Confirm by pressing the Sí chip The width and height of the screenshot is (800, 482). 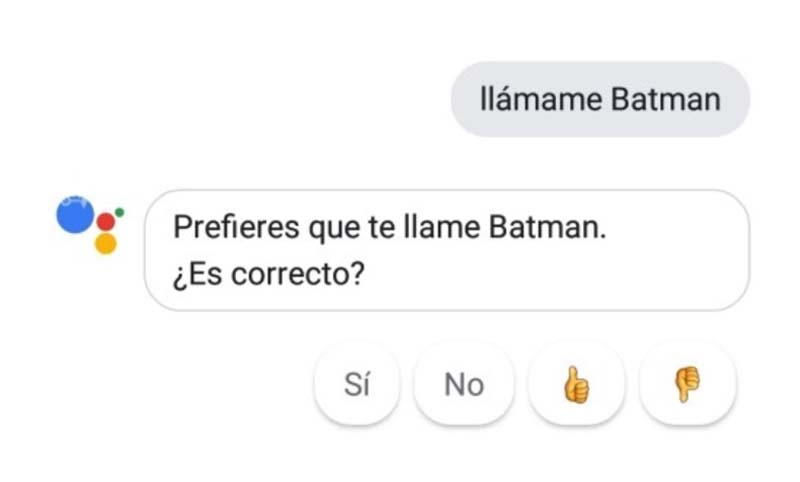357,385
